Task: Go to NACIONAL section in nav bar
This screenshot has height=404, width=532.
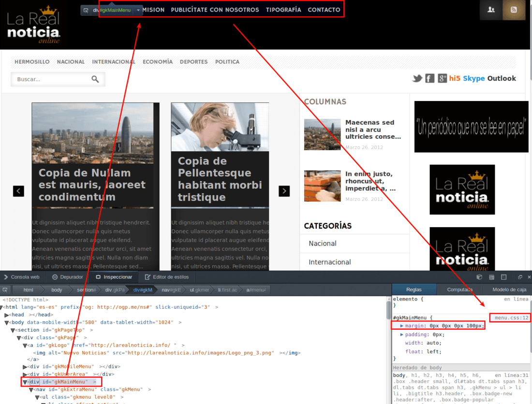Action: pyautogui.click(x=71, y=62)
